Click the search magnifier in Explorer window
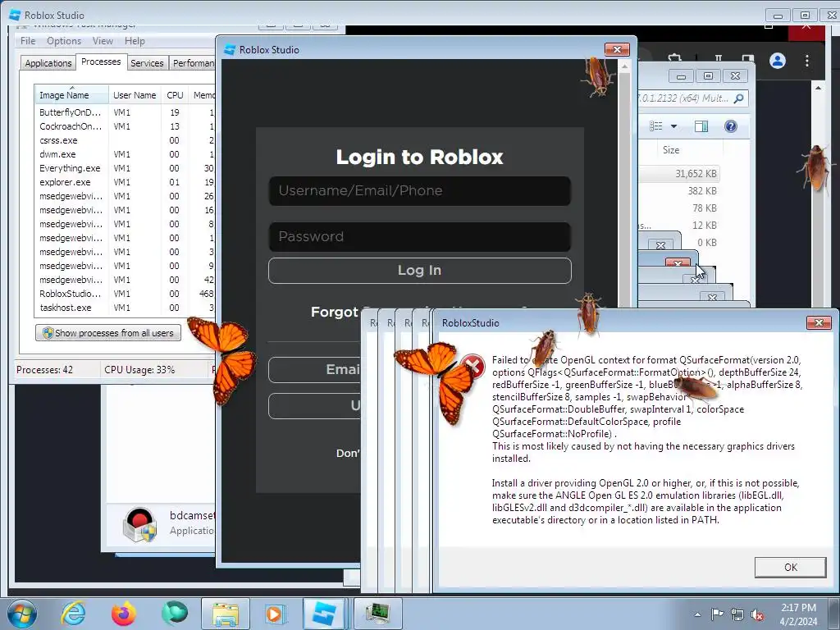The width and height of the screenshot is (840, 630). 739,98
